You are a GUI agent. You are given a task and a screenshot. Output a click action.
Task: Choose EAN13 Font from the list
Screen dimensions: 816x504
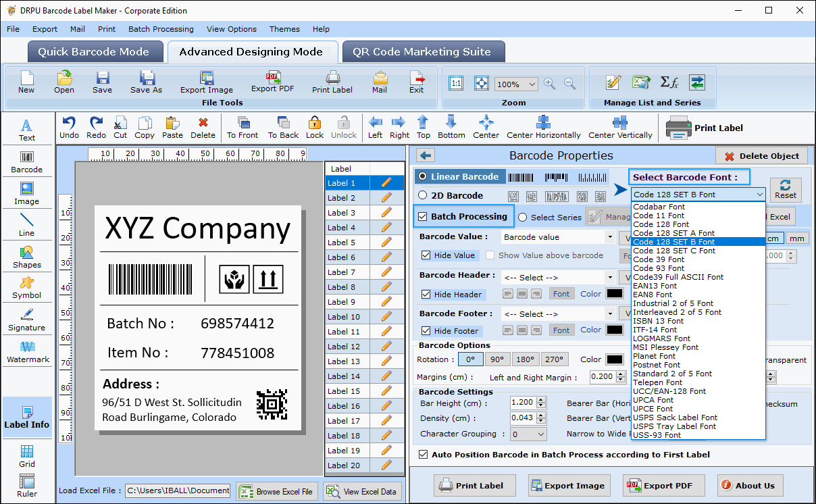coord(655,286)
